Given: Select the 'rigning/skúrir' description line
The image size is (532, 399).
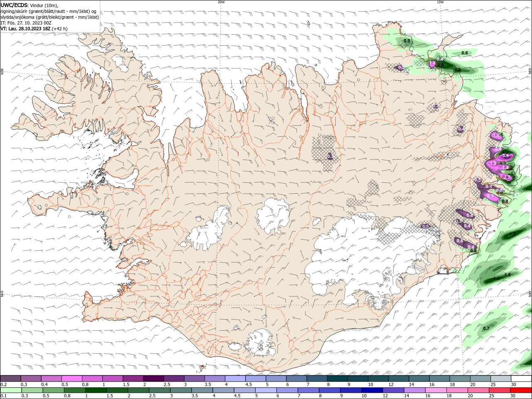Looking at the screenshot, I should pyautogui.click(x=48, y=11).
